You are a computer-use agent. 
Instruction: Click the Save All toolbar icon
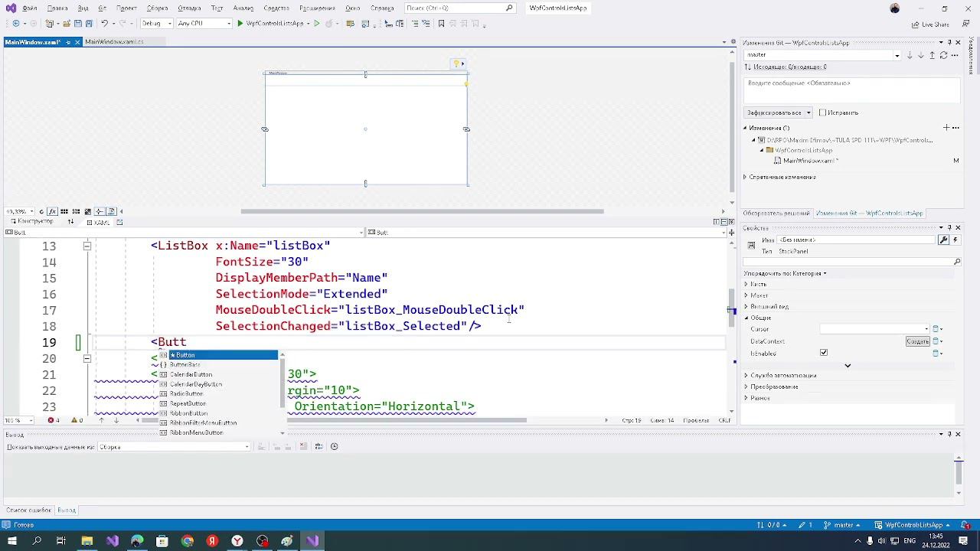point(89,24)
